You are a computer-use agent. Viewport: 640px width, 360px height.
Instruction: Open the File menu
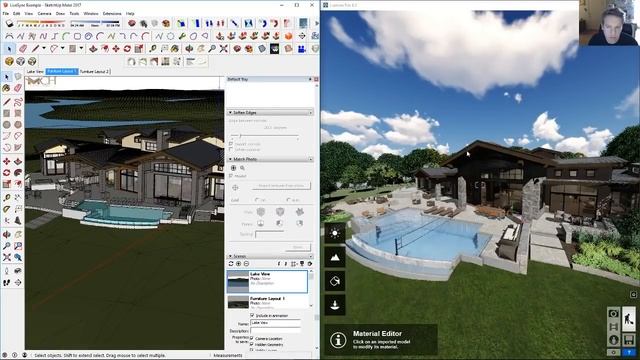tap(6, 13)
